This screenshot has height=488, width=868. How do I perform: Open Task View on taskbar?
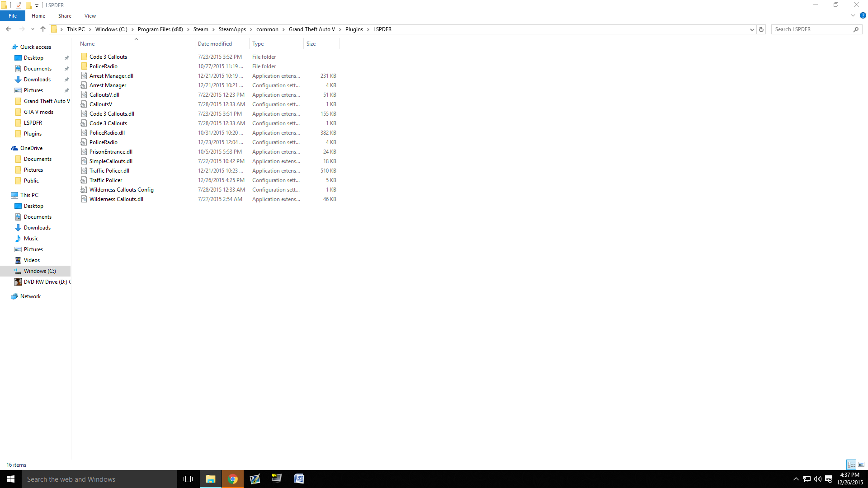(188, 479)
